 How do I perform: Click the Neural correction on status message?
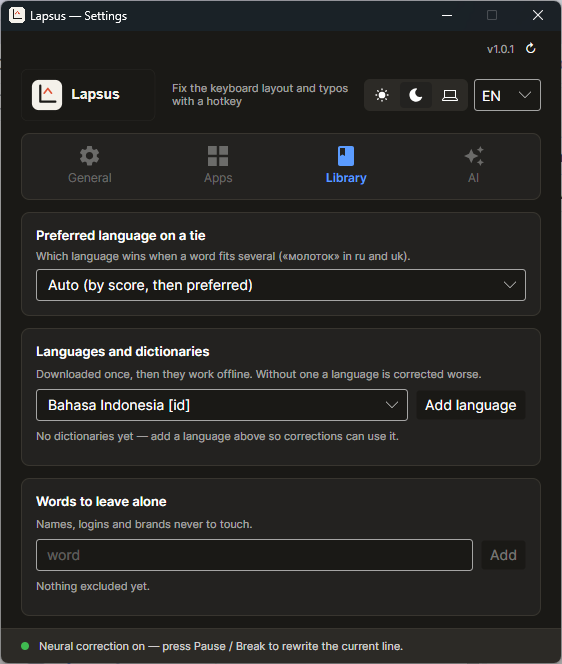click(x=221, y=646)
